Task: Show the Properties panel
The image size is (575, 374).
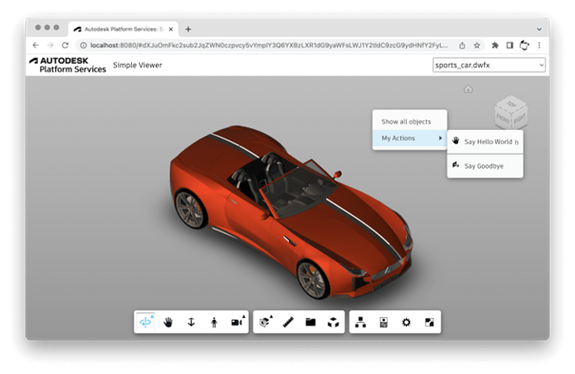Action: [x=384, y=322]
